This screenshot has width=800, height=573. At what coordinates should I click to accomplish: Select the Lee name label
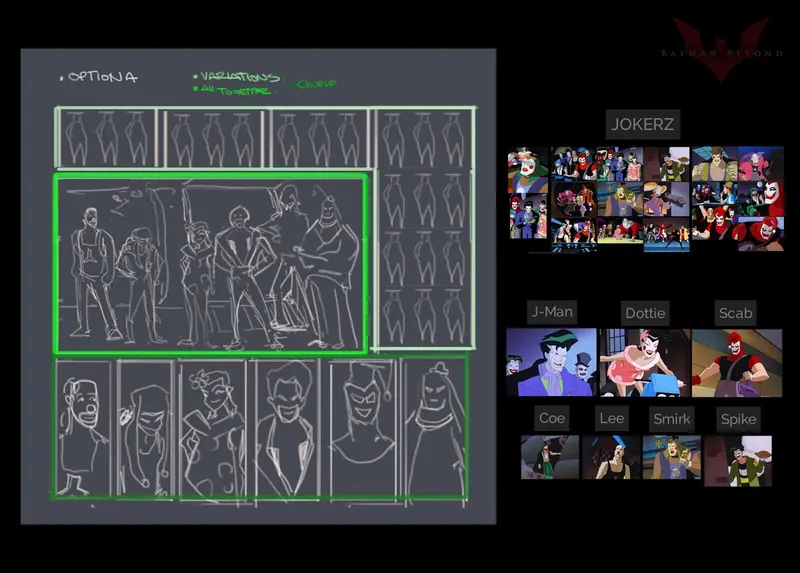coord(612,418)
